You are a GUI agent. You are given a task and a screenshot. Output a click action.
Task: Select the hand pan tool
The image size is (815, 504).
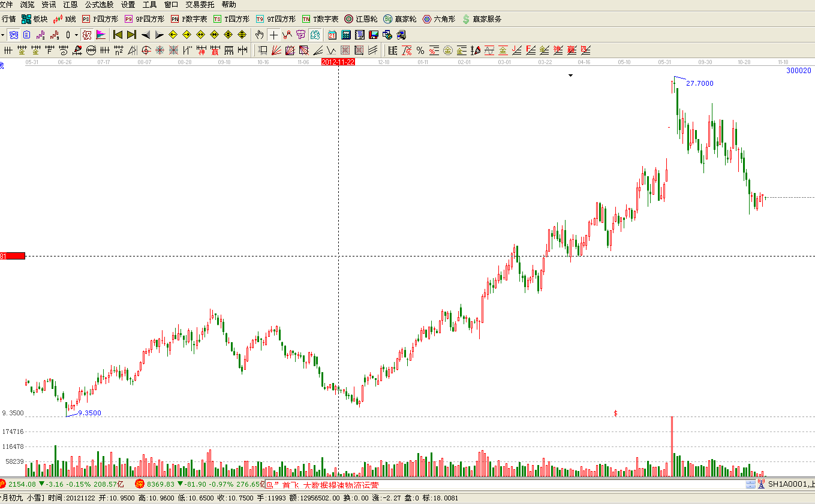[260, 35]
